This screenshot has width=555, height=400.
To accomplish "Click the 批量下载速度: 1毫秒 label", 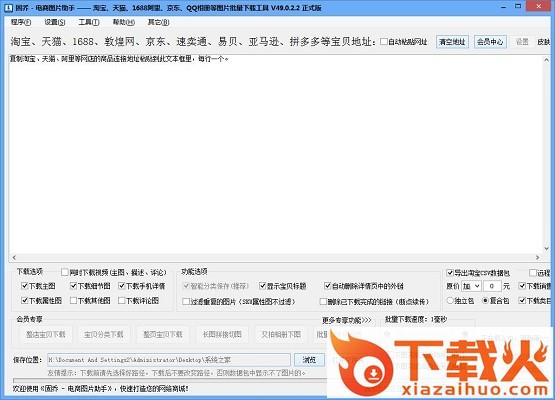I will [416, 319].
